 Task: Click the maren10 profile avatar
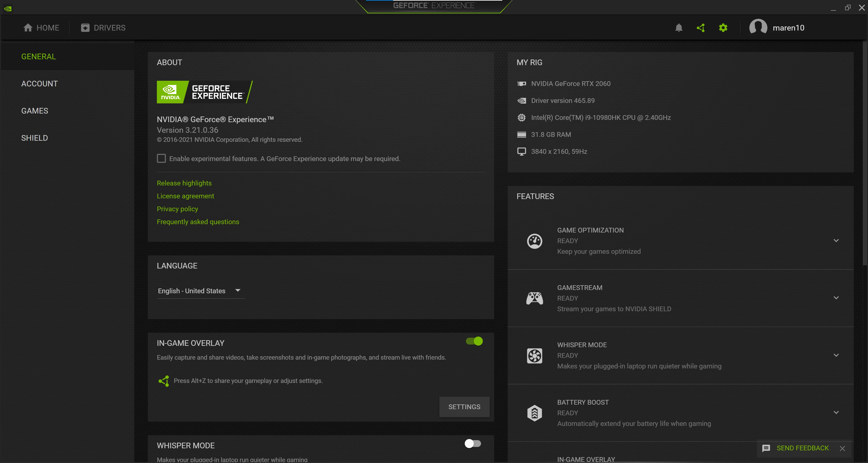758,28
